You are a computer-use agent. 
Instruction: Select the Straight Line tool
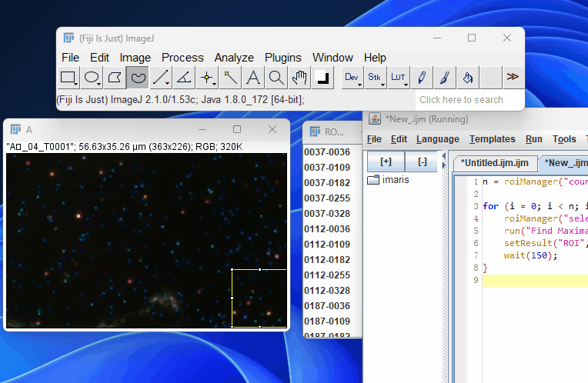tap(161, 78)
